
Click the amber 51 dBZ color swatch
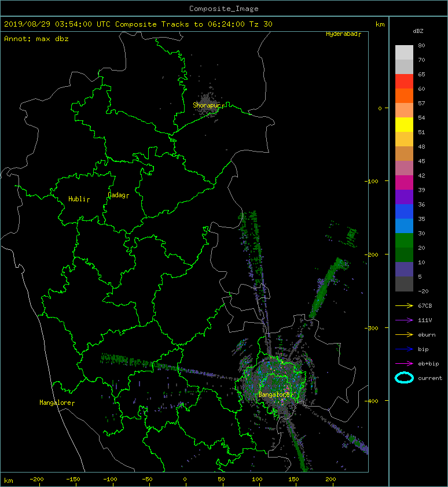coord(404,139)
